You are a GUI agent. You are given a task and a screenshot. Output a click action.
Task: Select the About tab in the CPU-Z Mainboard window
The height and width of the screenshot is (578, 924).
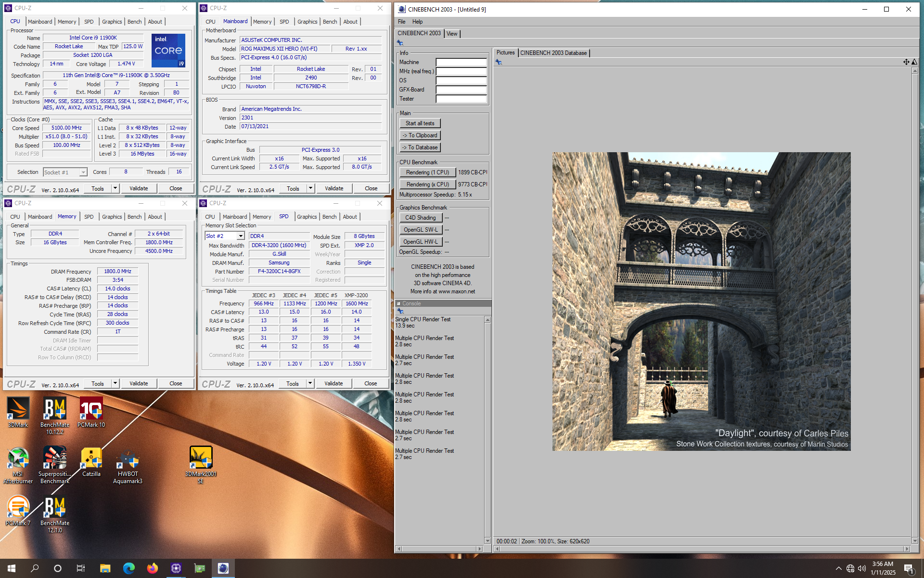point(350,22)
